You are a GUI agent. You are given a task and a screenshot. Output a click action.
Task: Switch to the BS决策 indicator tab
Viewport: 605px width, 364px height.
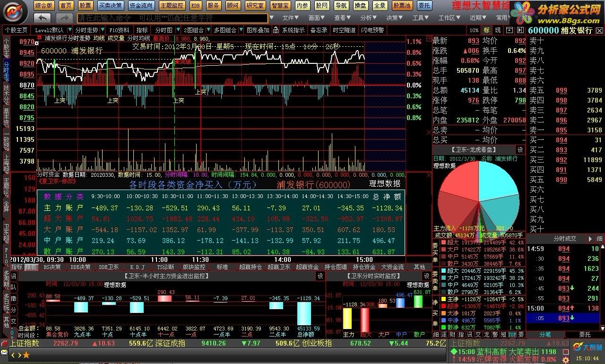[x=52, y=267]
